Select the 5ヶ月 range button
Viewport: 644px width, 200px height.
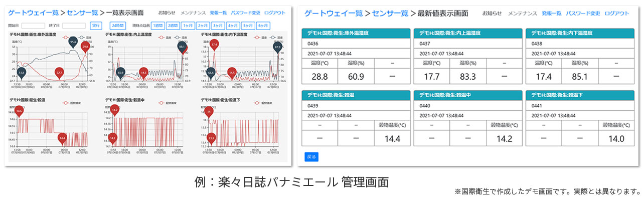[x=248, y=25]
